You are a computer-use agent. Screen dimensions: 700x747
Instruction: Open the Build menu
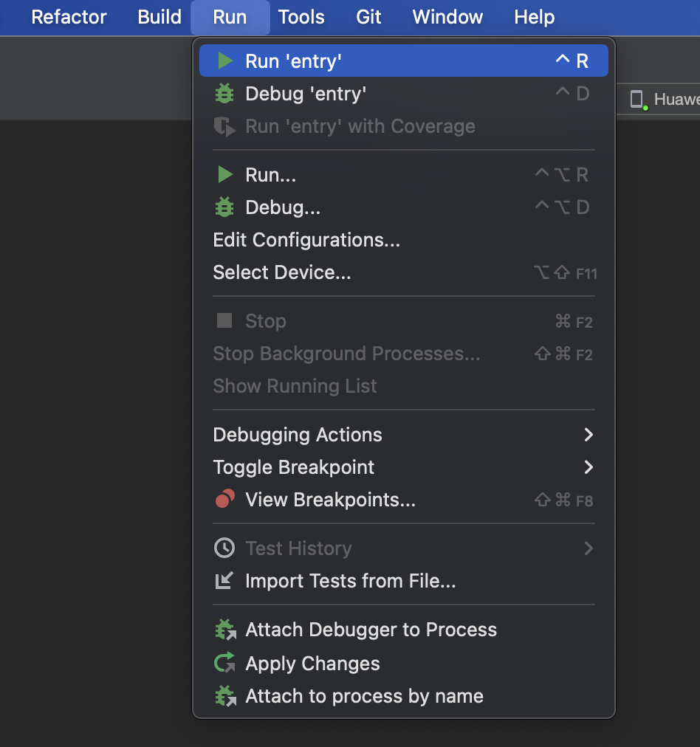(159, 17)
